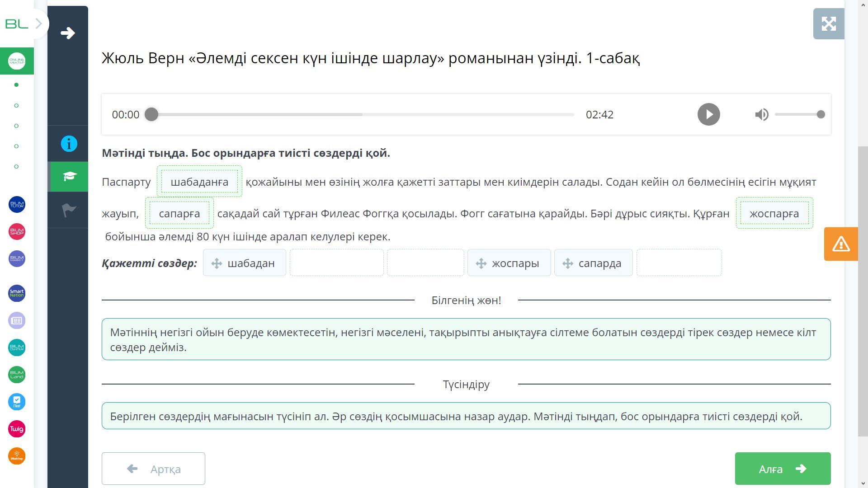Adjust the volume slider knob

(x=821, y=114)
